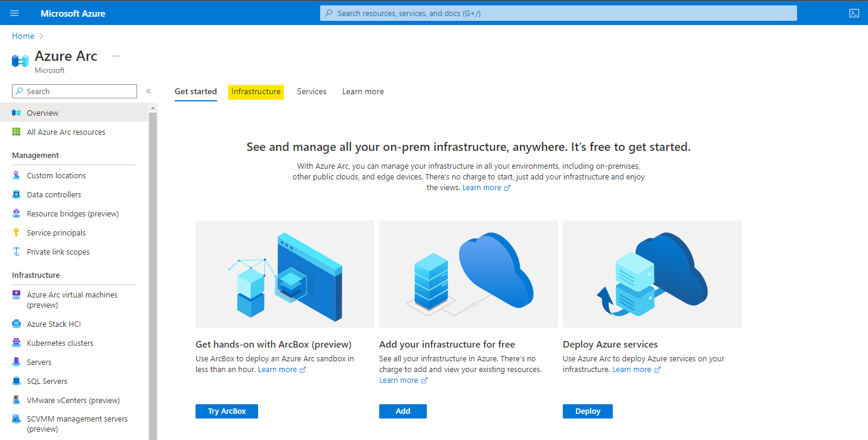Click the Resource bridges icon
This screenshot has width=868, height=440.
16,213
